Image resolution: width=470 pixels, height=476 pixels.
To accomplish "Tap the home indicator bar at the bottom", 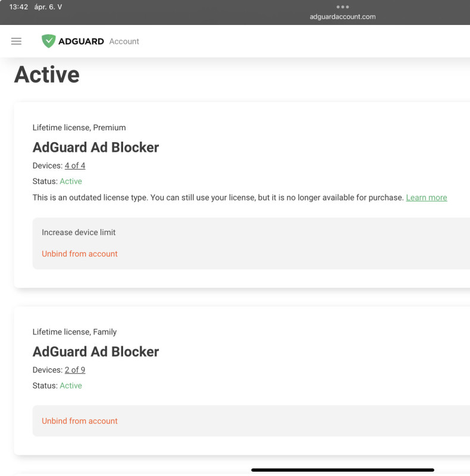I will 343,470.
